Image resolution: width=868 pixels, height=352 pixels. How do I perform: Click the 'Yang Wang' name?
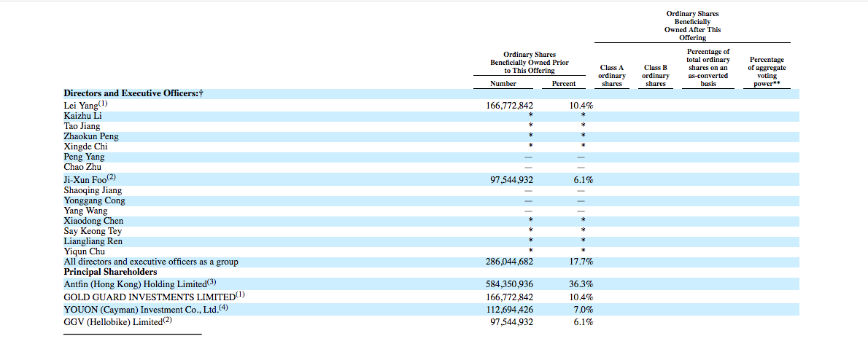(86, 211)
